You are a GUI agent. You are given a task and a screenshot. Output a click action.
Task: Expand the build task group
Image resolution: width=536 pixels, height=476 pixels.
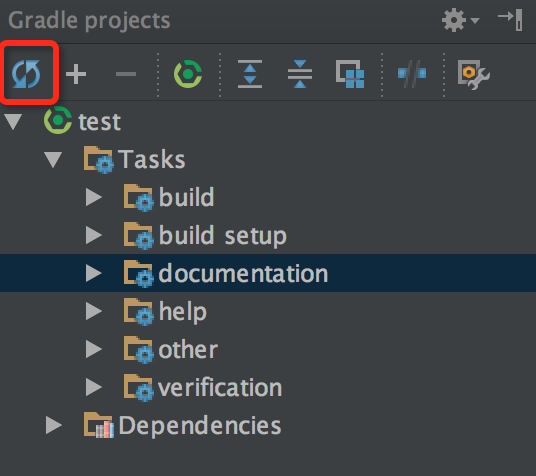pyautogui.click(x=94, y=197)
